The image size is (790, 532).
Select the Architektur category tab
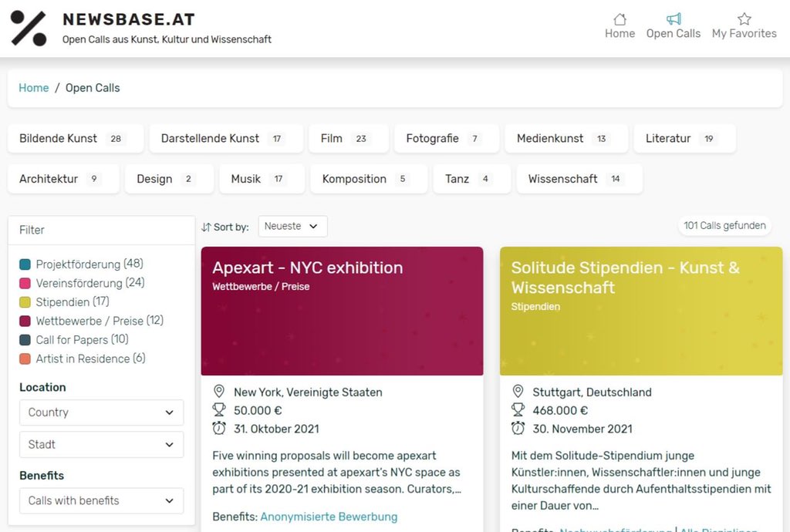point(63,179)
